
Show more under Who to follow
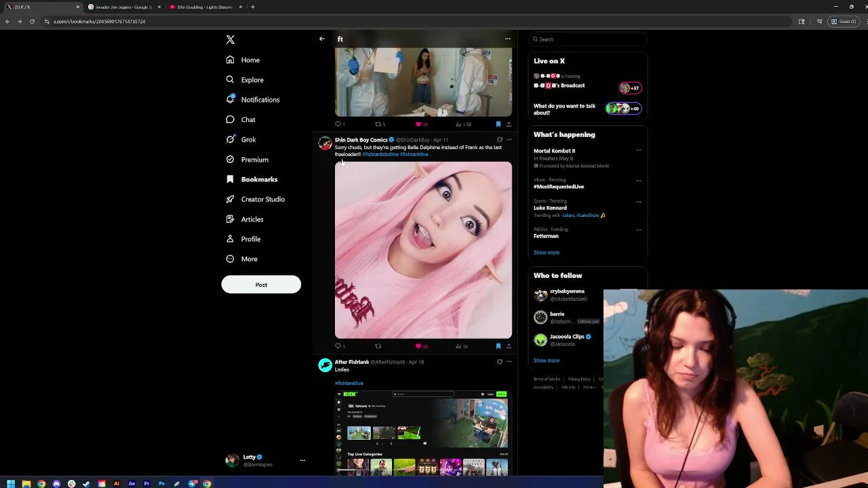click(547, 361)
